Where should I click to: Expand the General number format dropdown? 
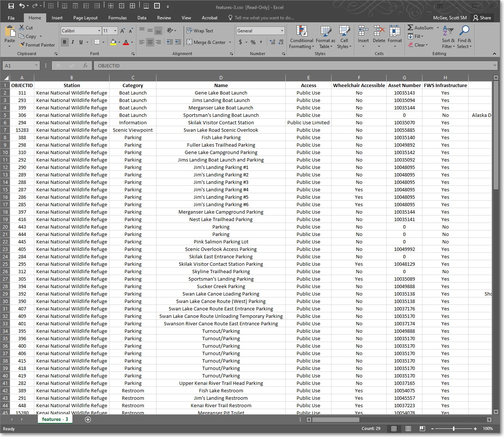coord(282,31)
